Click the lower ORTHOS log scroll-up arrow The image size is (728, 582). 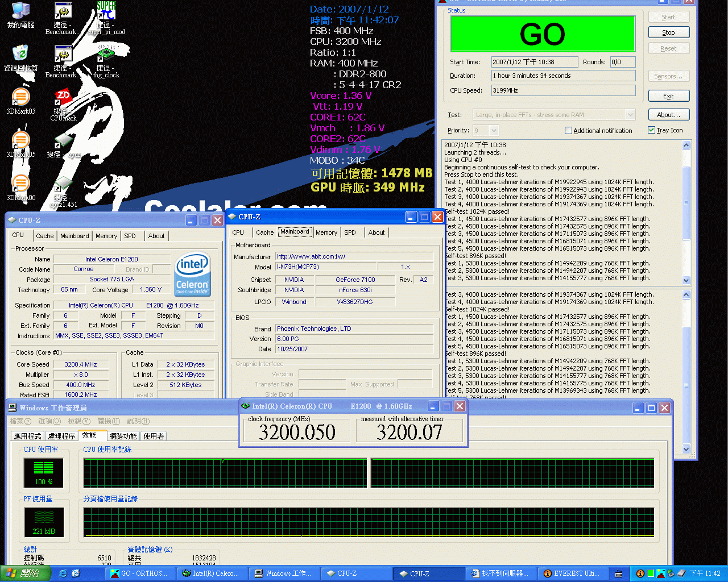point(686,294)
